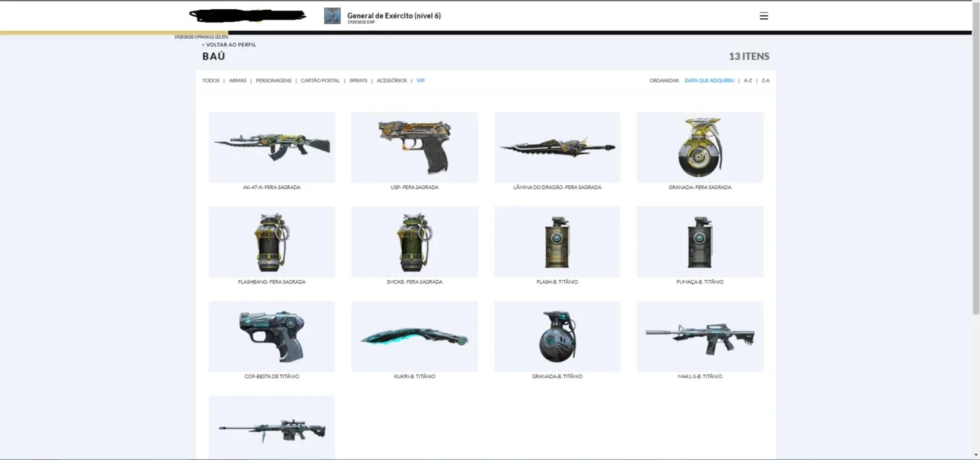Switch to the TODOS filter tab
The width and height of the screenshot is (980, 460).
(211, 81)
